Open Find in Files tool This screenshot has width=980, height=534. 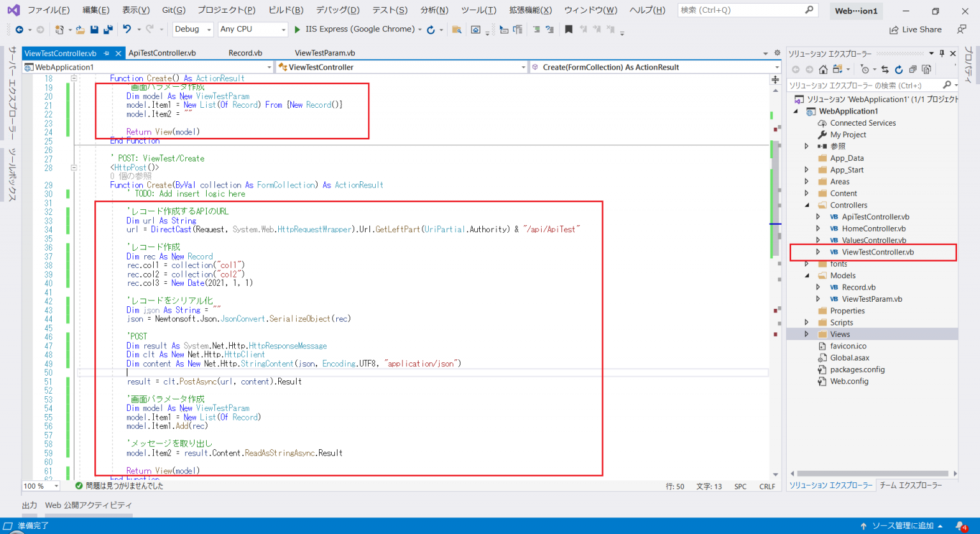click(457, 29)
